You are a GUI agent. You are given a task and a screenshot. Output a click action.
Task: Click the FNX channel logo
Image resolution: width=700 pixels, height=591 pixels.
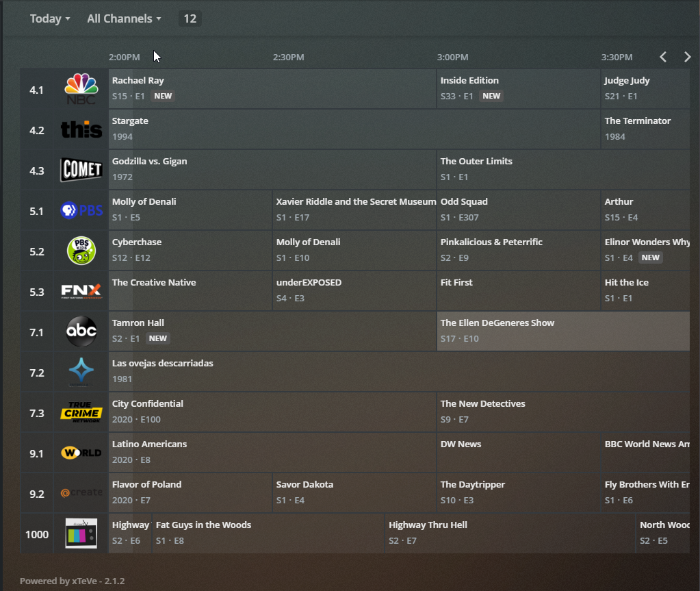point(81,290)
